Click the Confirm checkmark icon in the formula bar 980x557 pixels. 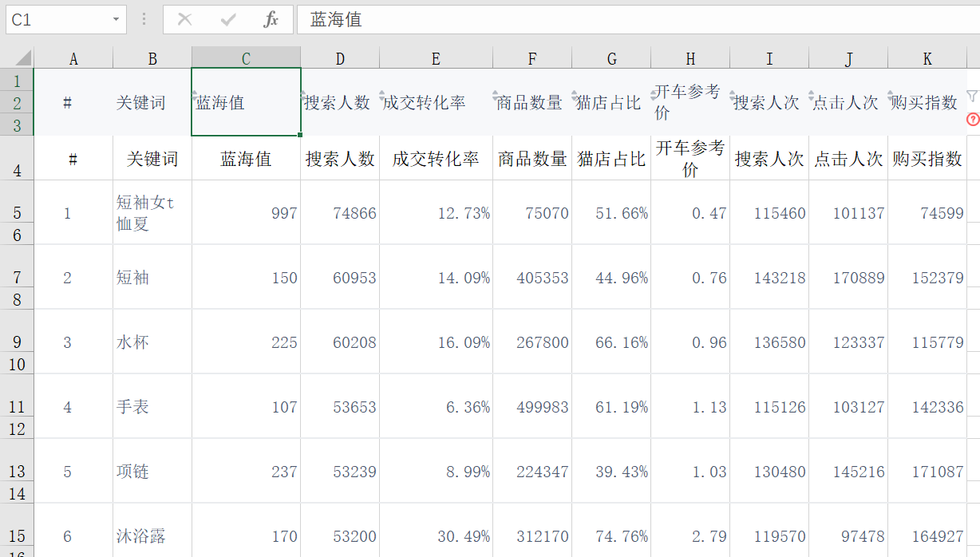227,19
